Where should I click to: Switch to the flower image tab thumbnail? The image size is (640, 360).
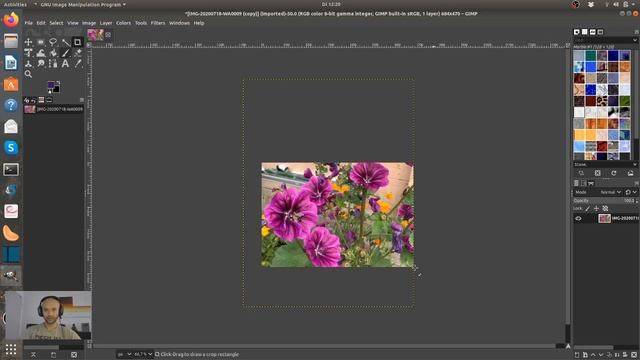tap(96, 35)
